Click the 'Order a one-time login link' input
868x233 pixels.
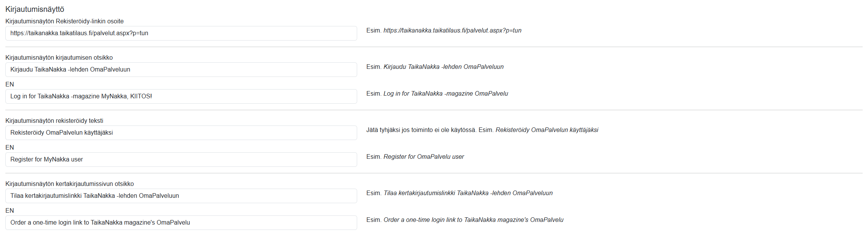coord(181,223)
